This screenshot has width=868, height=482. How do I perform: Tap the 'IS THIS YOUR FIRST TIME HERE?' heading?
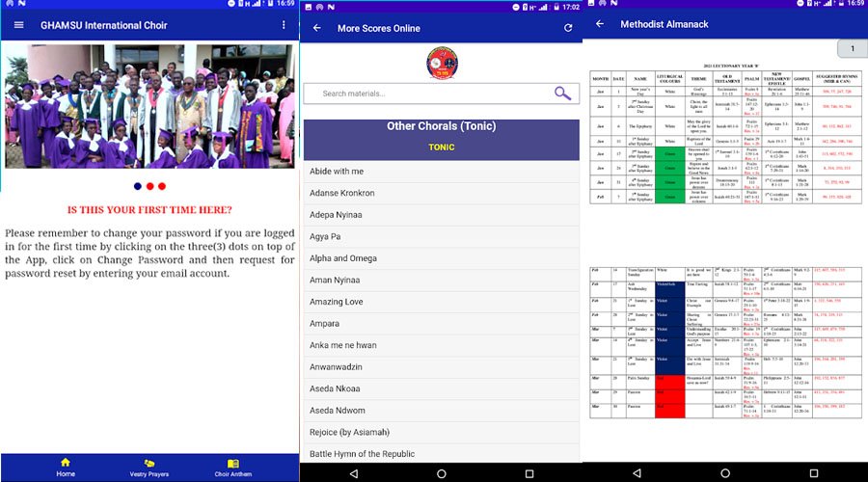149,210
